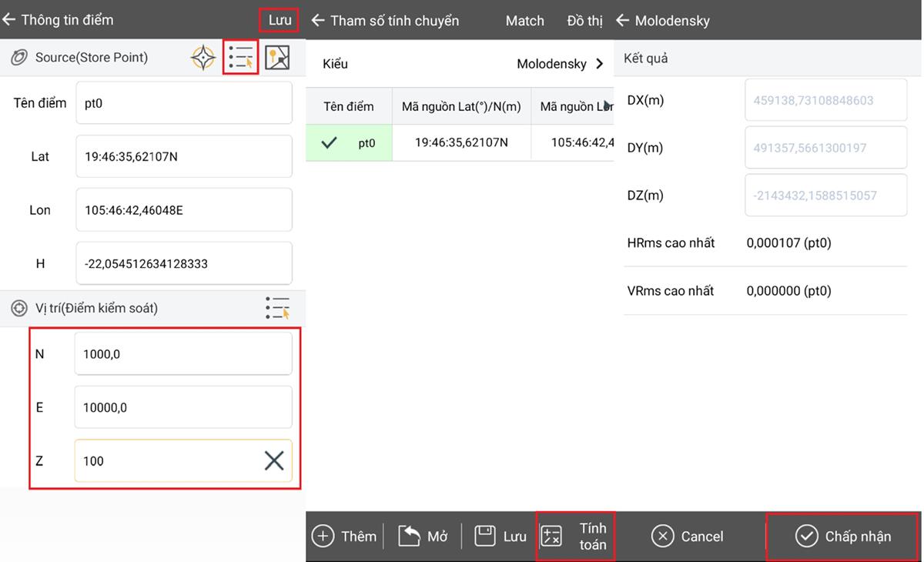Tap Thêm to add a point
This screenshot has height=562, width=924.
click(344, 537)
